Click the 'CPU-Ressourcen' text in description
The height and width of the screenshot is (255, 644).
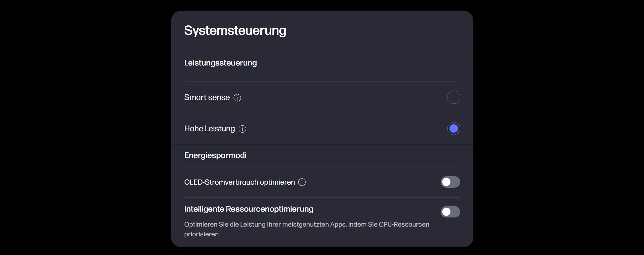pyautogui.click(x=404, y=224)
